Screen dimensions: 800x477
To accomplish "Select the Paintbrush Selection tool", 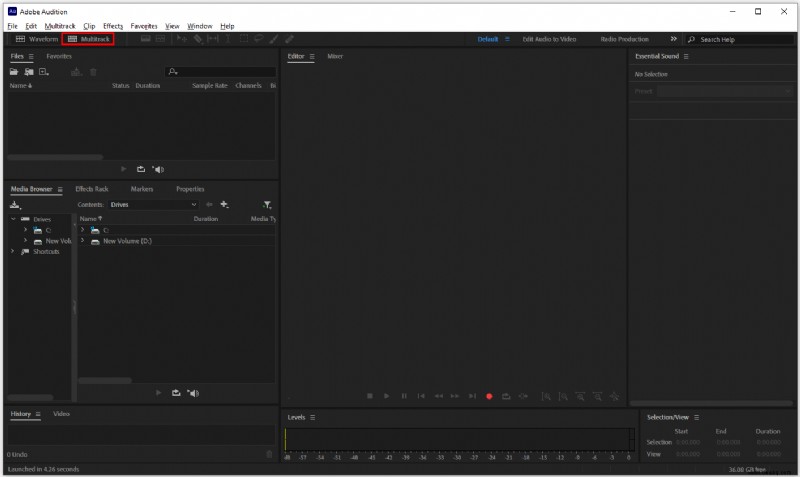I will pyautogui.click(x=274, y=39).
